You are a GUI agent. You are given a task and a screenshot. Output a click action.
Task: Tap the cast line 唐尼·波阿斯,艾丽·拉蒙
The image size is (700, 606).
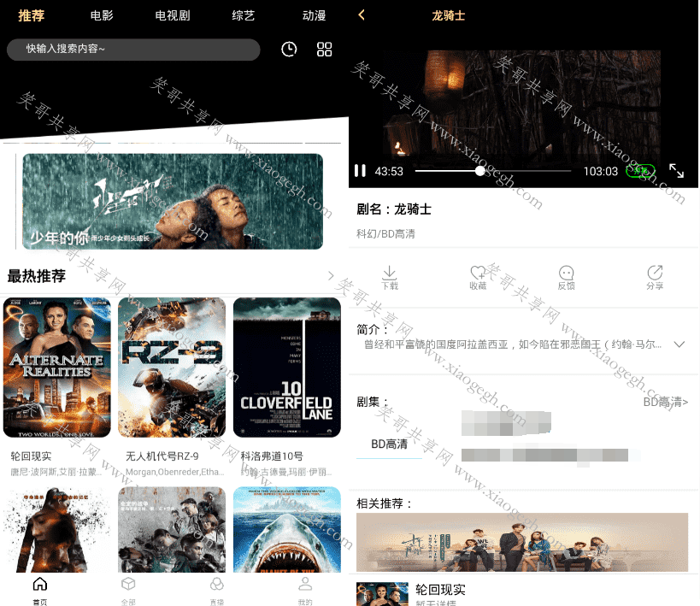pos(56,472)
